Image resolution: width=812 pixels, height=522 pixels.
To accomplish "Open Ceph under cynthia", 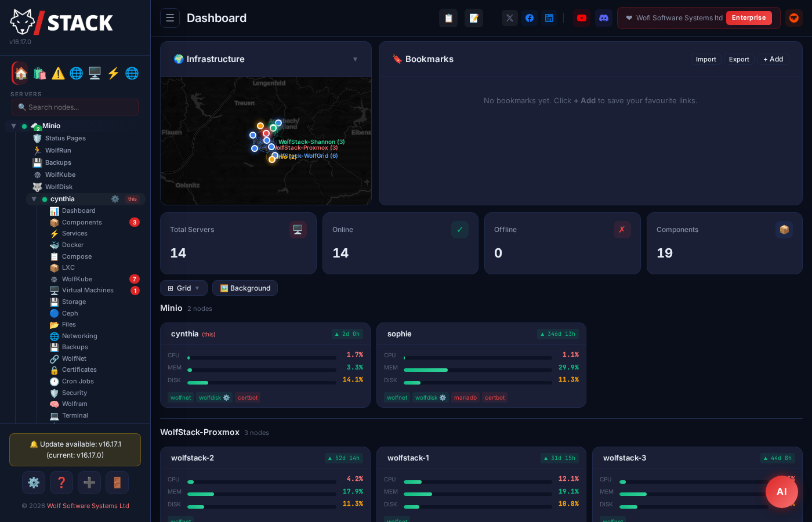I will pos(70,313).
